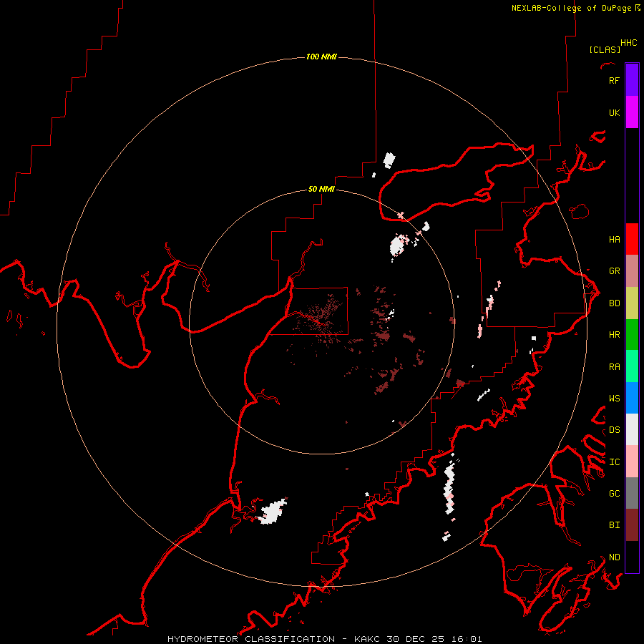The height and width of the screenshot is (644, 644).
Task: Click the HR legend label
Action: 614,335
